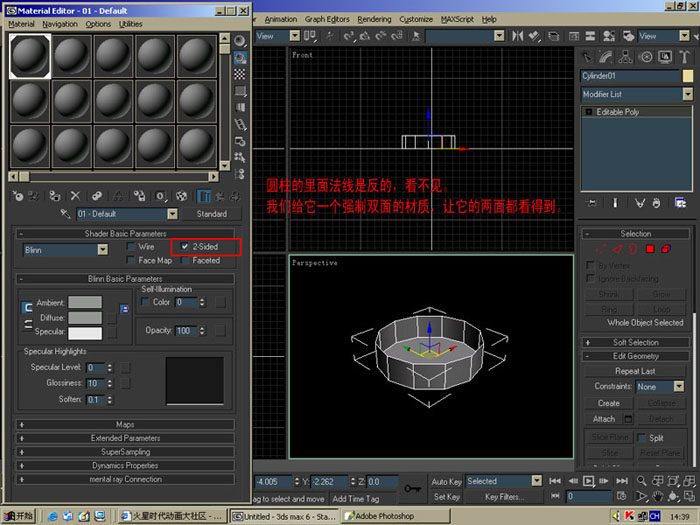
Task: Click the Play Animation button
Action: pos(589,481)
